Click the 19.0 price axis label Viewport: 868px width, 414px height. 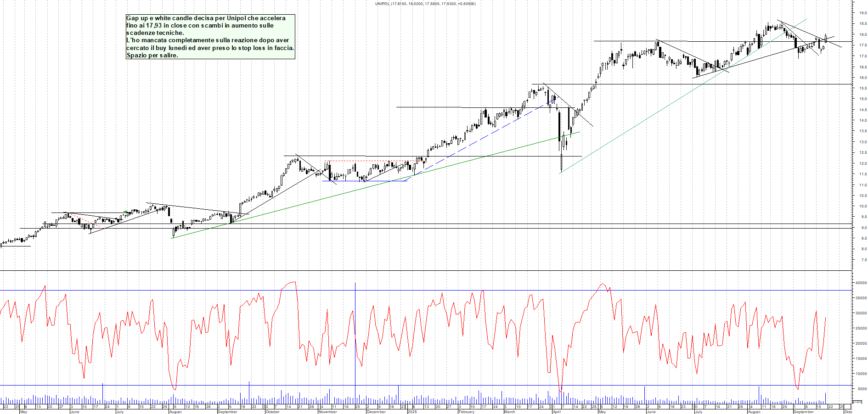click(x=862, y=13)
